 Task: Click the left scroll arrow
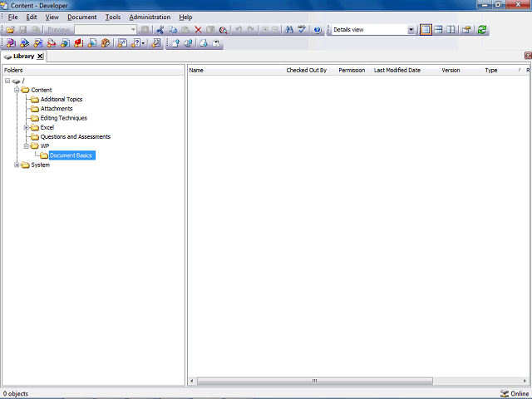coord(192,381)
